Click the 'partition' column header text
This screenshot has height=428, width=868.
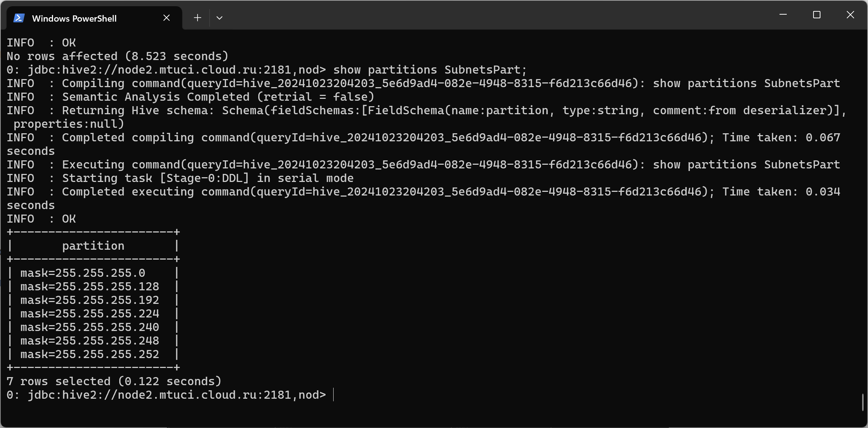click(x=93, y=246)
